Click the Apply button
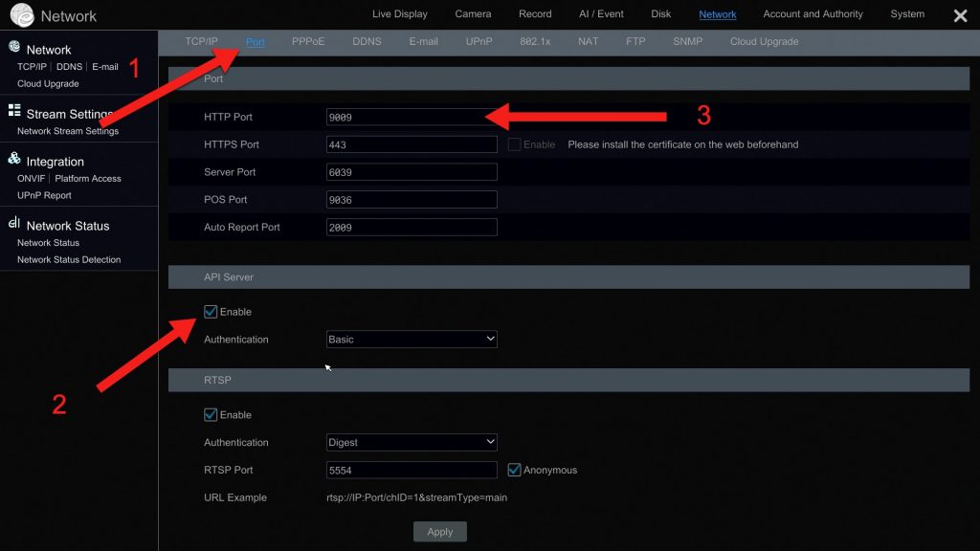This screenshot has height=551, width=980. tap(439, 531)
